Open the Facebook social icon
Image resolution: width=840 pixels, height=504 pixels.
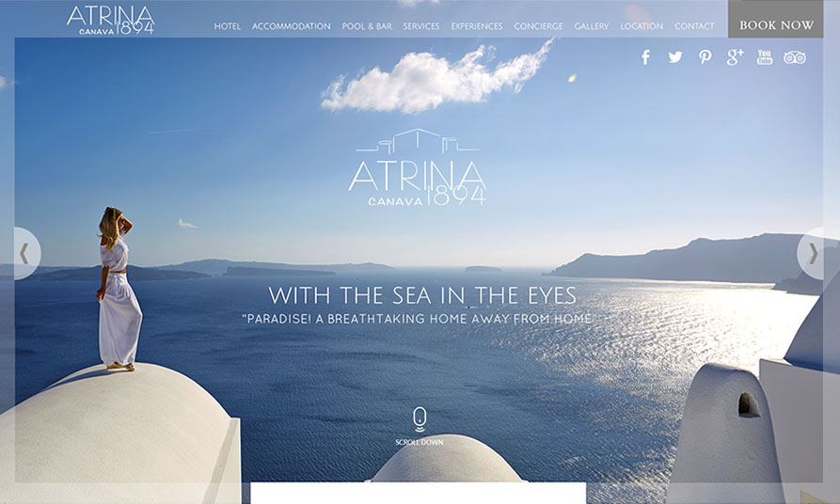[646, 57]
